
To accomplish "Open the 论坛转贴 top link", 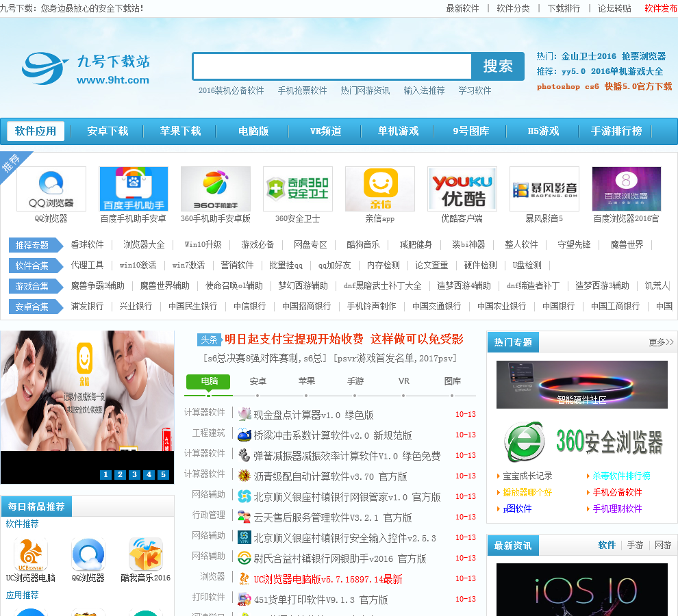I will (614, 8).
